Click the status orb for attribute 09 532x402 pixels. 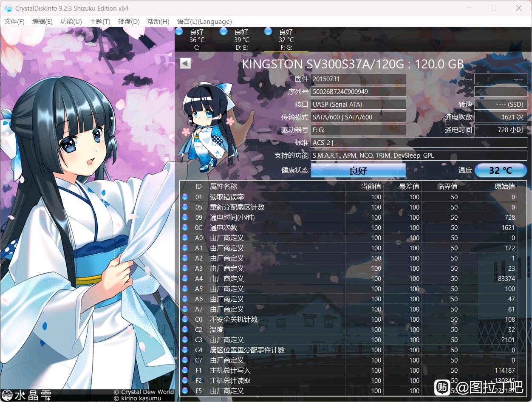(185, 217)
